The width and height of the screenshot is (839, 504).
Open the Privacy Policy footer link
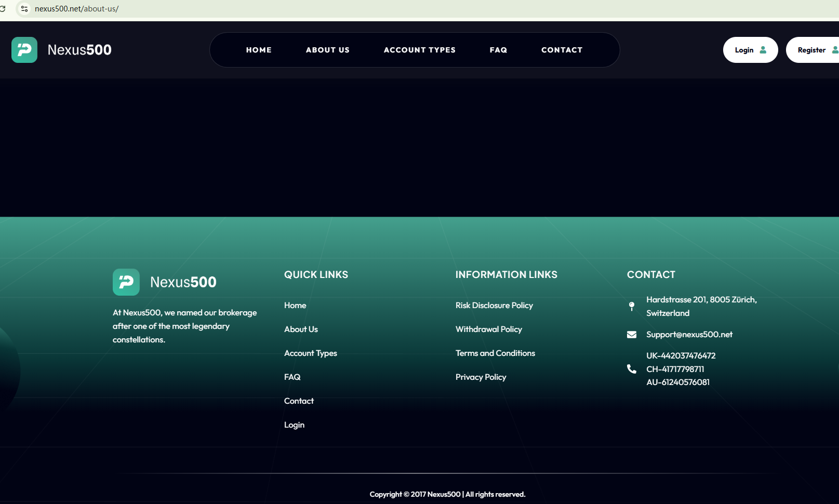point(481,377)
